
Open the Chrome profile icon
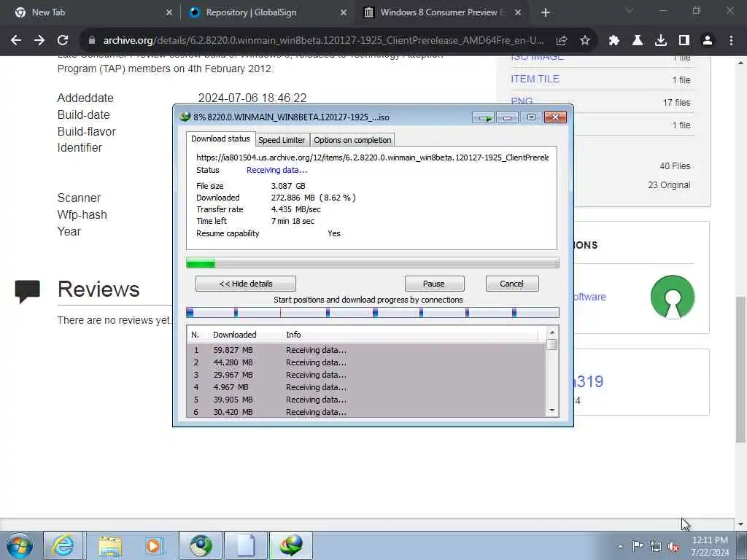tap(707, 41)
